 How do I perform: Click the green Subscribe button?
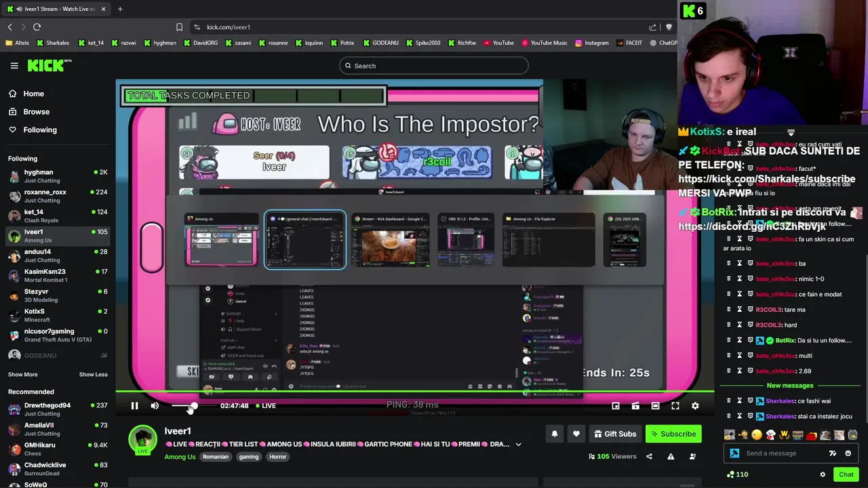pyautogui.click(x=673, y=434)
